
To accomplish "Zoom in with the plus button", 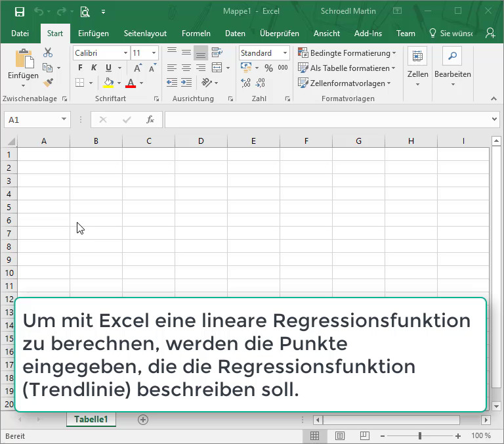I will [458, 436].
